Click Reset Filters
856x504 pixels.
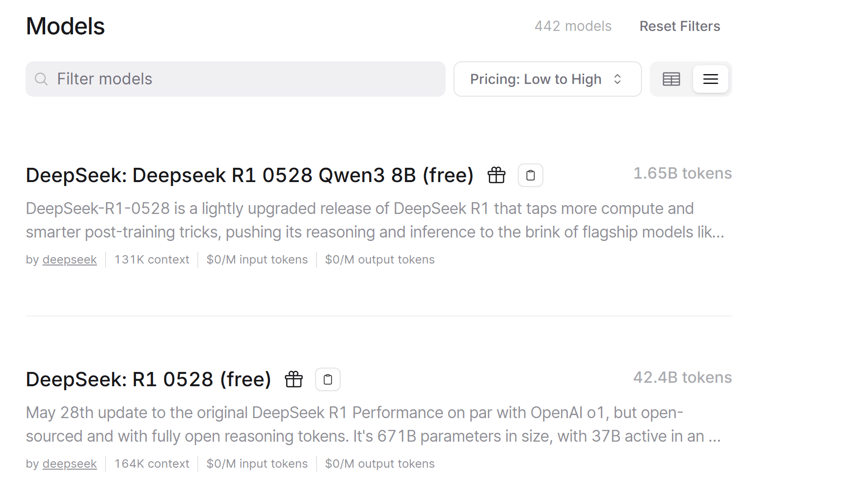click(x=680, y=26)
